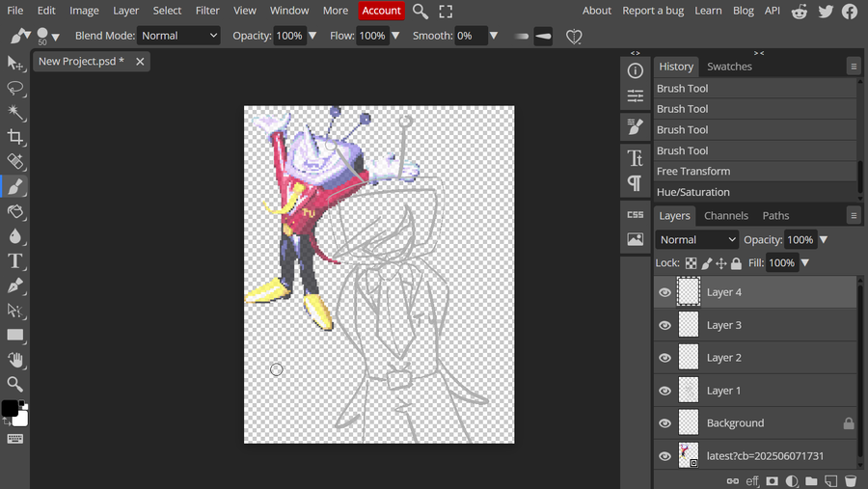Viewport: 868px width, 489px height.
Task: Select the Brush tool in toolbar
Action: click(14, 186)
